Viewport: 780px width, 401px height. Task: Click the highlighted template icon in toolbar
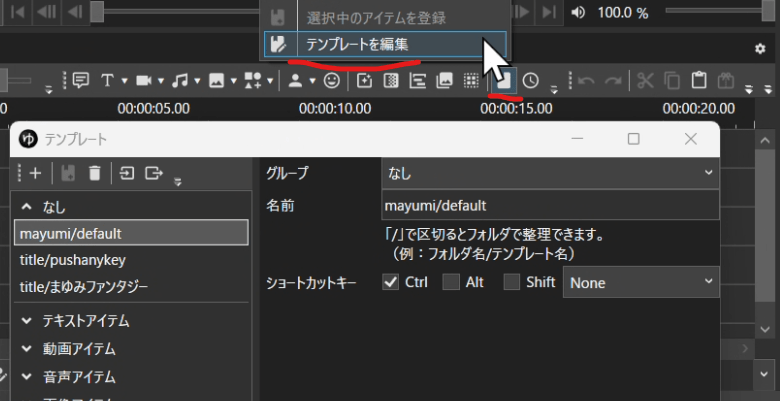(504, 80)
